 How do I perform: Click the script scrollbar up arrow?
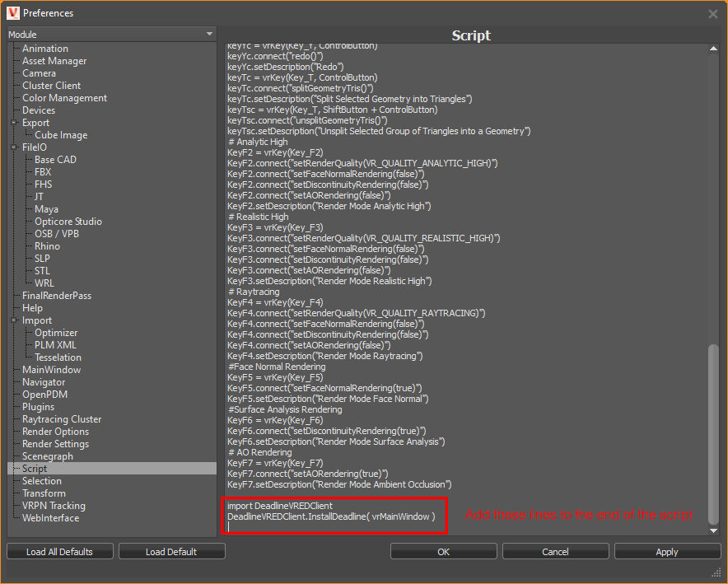pos(713,48)
